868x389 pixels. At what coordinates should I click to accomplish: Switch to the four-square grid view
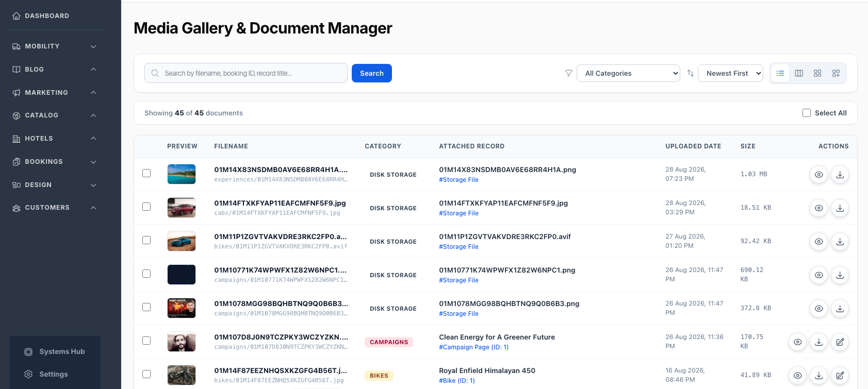pyautogui.click(x=817, y=73)
